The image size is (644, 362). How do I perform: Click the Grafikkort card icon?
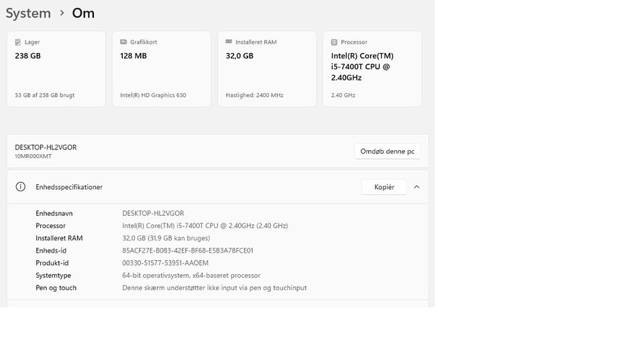click(x=123, y=42)
